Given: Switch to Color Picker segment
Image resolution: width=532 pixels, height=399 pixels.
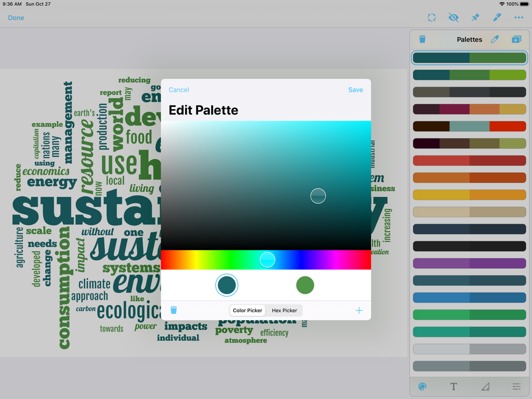Looking at the screenshot, I should pos(247,311).
